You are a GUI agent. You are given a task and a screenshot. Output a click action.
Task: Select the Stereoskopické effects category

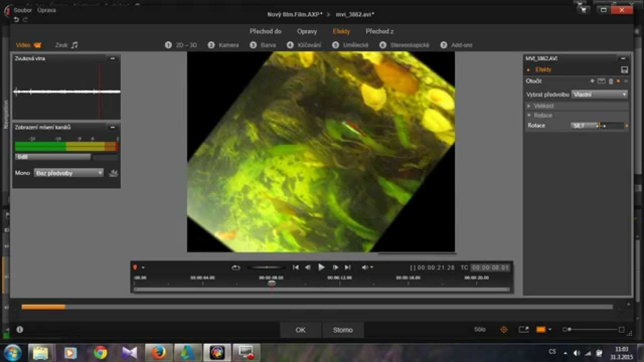pos(405,45)
